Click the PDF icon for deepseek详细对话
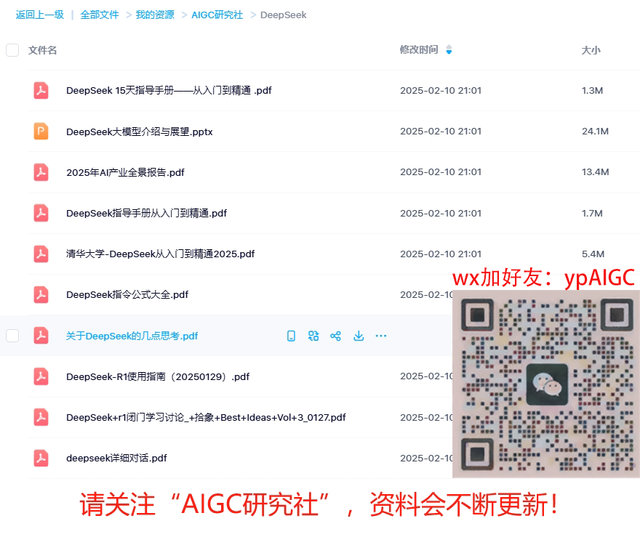 pyautogui.click(x=41, y=458)
